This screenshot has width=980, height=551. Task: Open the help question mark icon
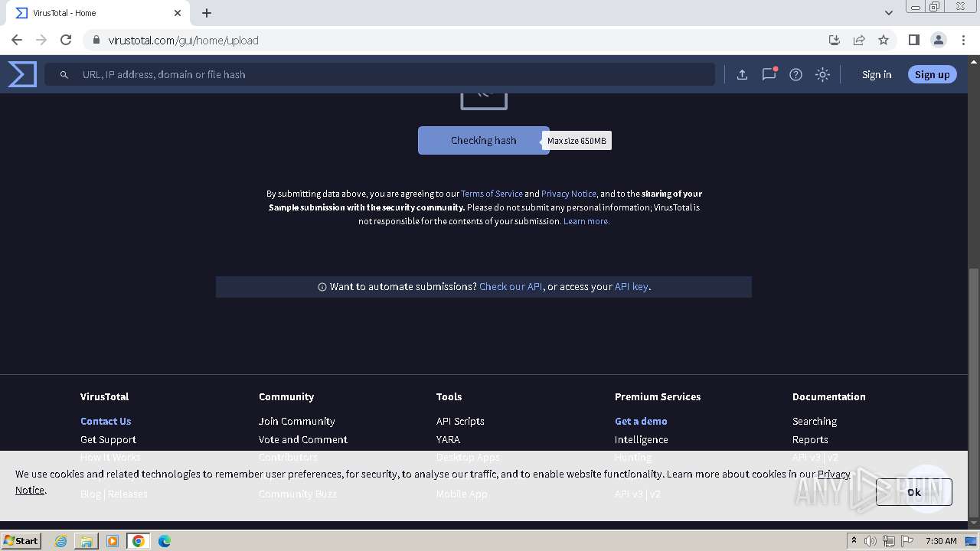[795, 74]
